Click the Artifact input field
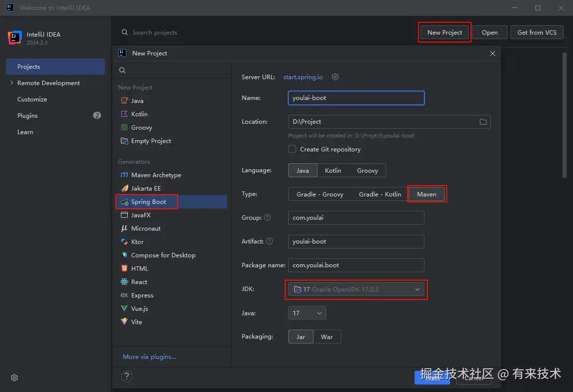The image size is (573, 392). click(x=356, y=242)
